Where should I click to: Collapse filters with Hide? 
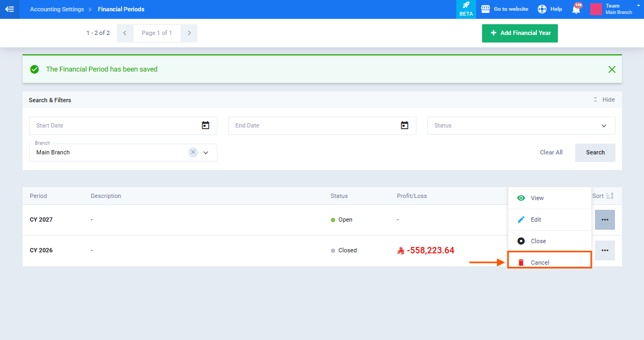604,100
